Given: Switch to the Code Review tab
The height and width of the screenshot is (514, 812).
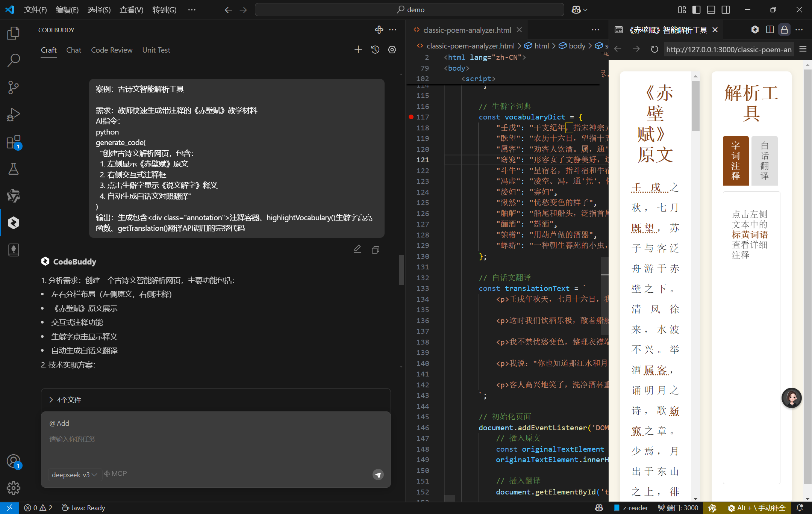Looking at the screenshot, I should point(112,50).
